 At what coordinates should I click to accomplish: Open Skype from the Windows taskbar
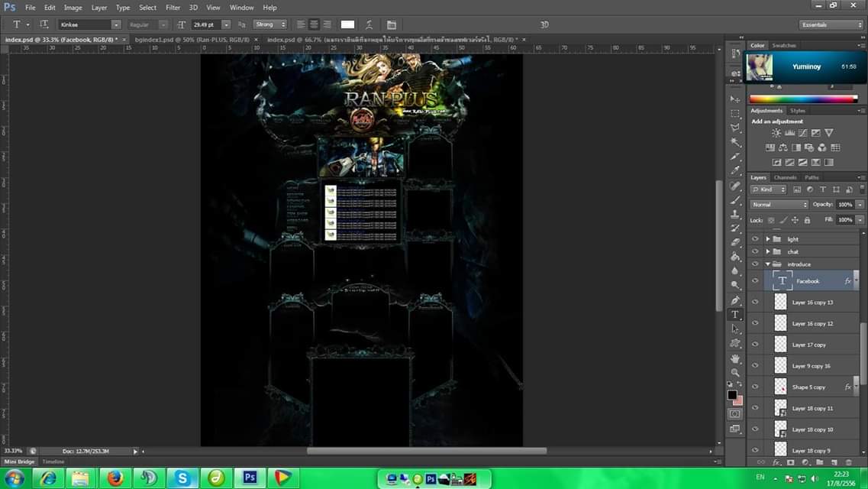[x=182, y=478]
